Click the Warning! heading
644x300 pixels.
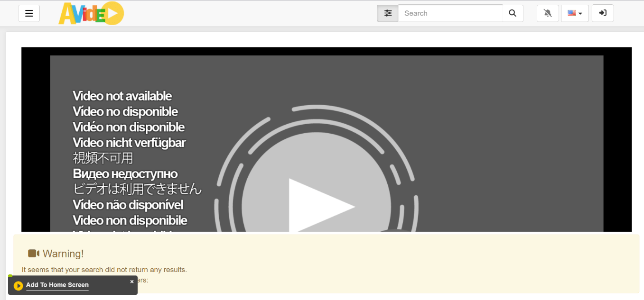63,254
